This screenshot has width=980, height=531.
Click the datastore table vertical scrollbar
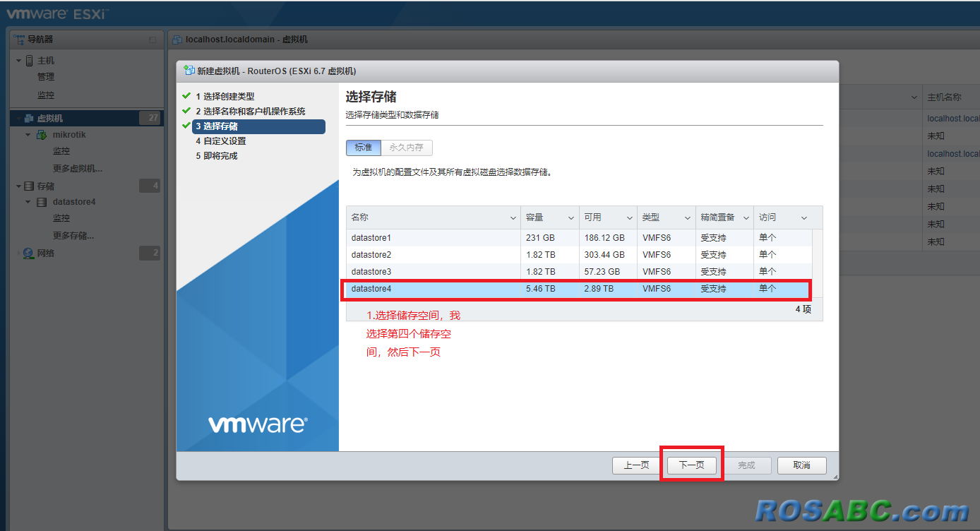click(818, 263)
